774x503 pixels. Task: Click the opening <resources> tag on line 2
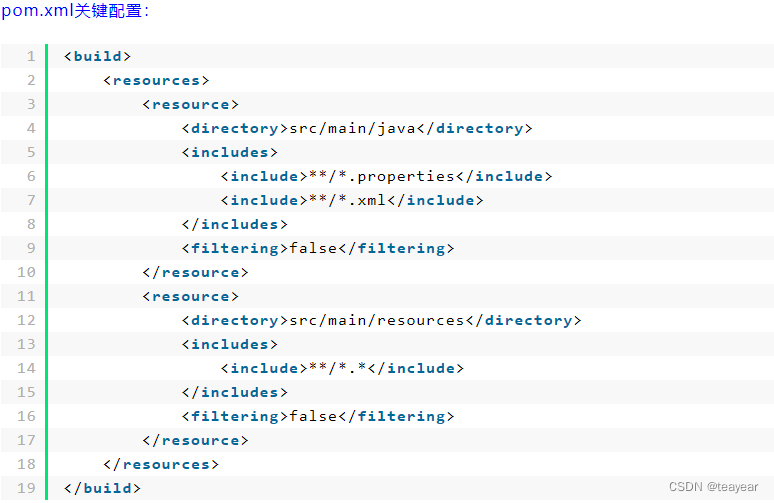tap(156, 80)
